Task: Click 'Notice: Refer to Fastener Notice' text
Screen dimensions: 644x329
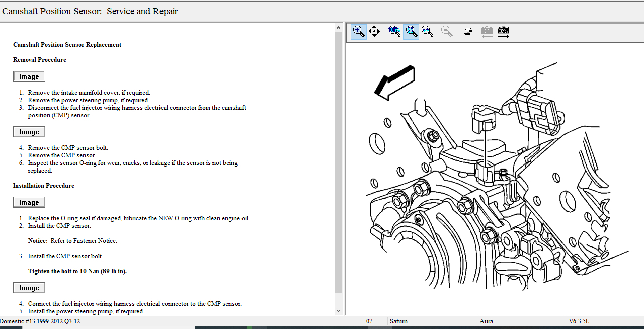Action: (72, 241)
